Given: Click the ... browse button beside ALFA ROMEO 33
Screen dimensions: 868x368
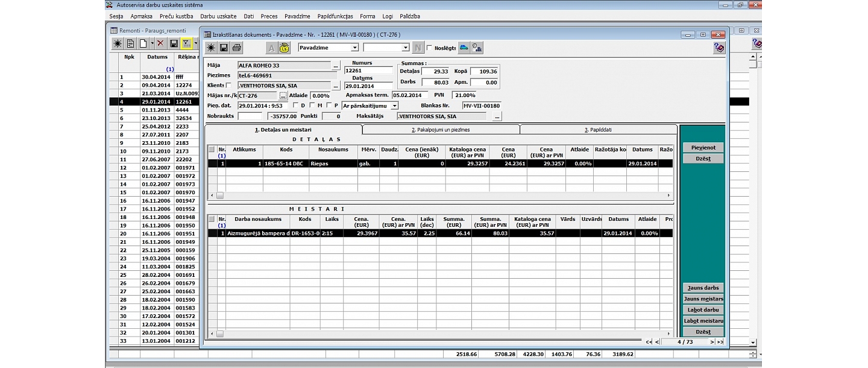Looking at the screenshot, I should (336, 65).
